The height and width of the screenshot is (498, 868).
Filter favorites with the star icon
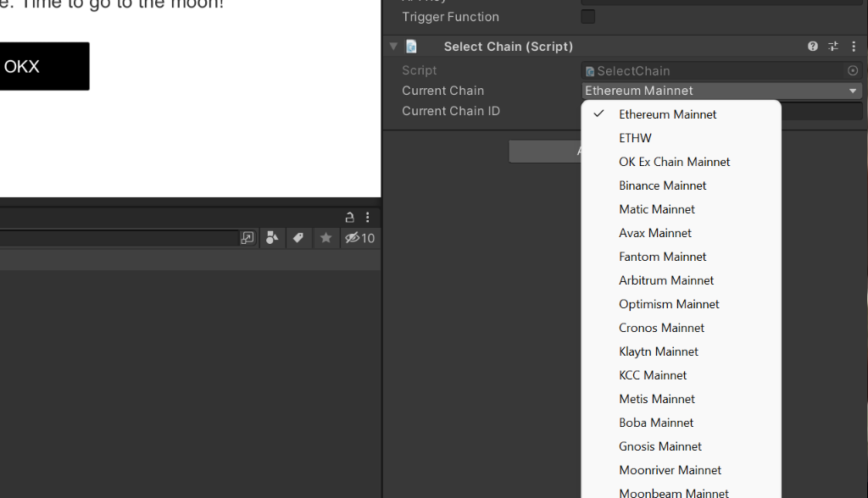click(326, 238)
